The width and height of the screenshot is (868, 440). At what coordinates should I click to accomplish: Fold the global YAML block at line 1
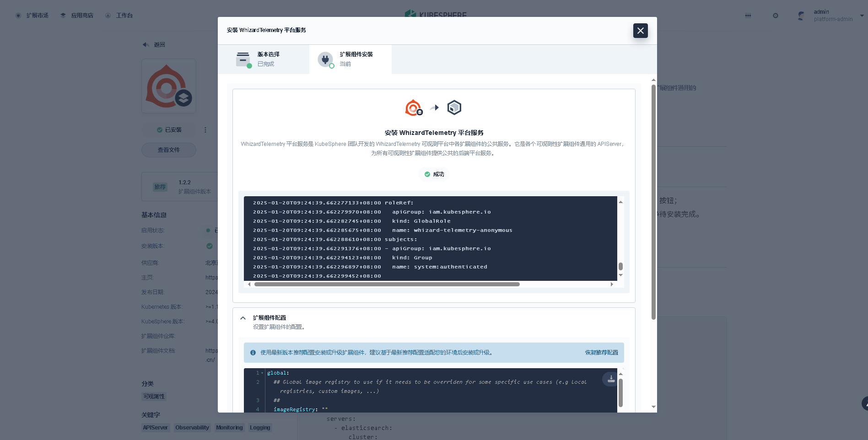point(262,373)
